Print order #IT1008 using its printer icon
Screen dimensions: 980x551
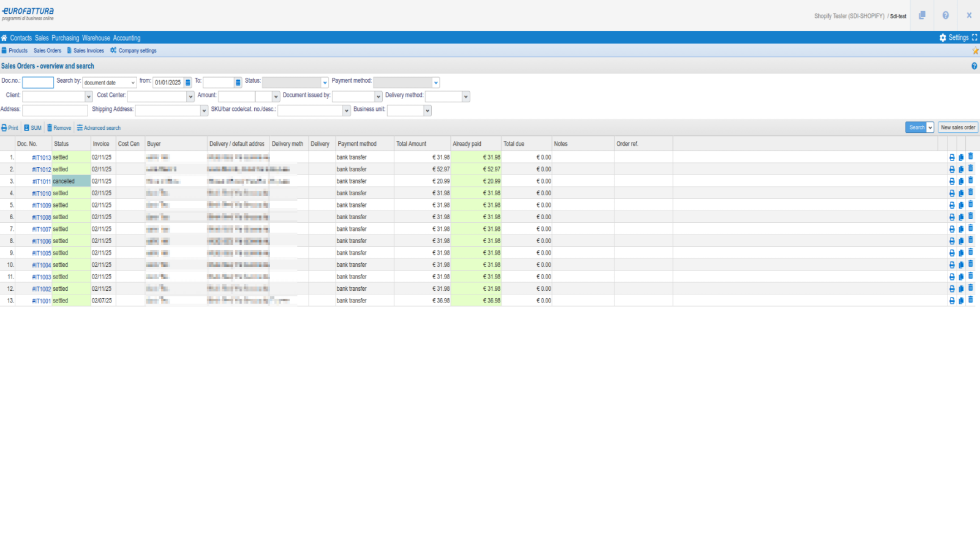[952, 217]
